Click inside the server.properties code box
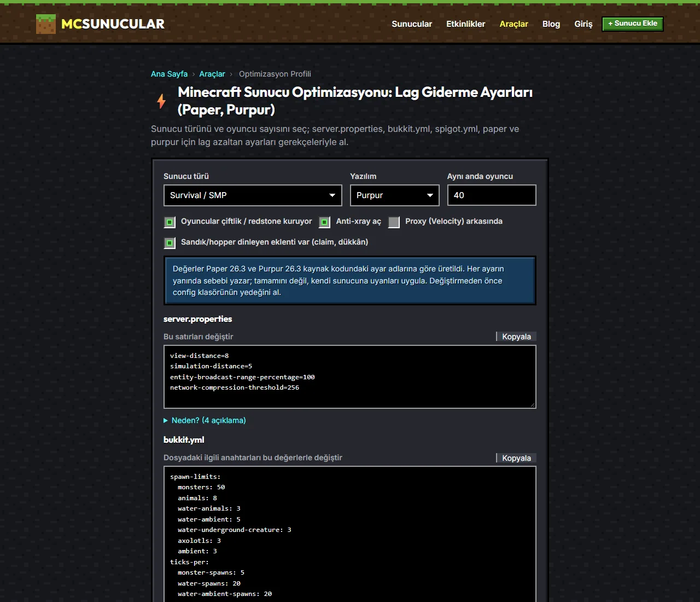The height and width of the screenshot is (602, 700). [350, 377]
